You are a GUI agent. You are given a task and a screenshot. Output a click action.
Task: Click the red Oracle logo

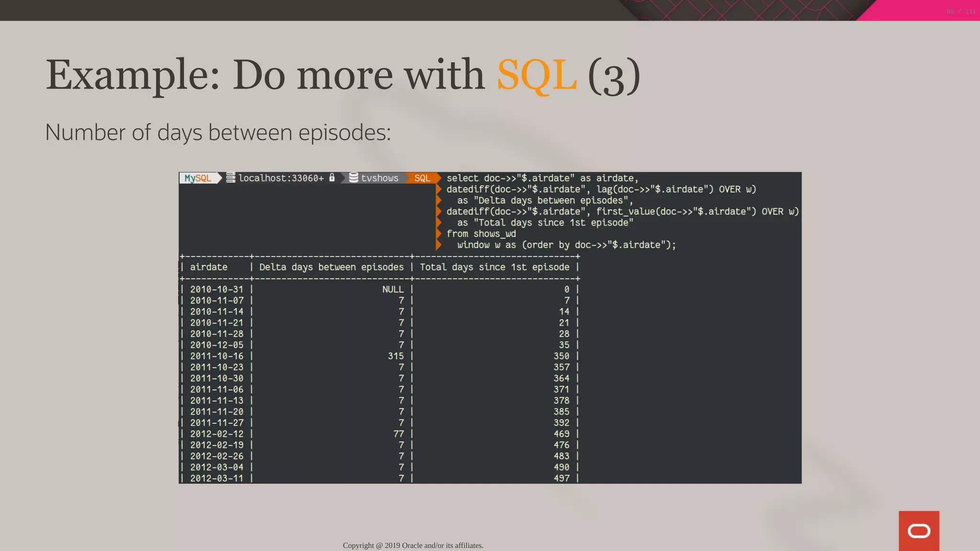918,530
